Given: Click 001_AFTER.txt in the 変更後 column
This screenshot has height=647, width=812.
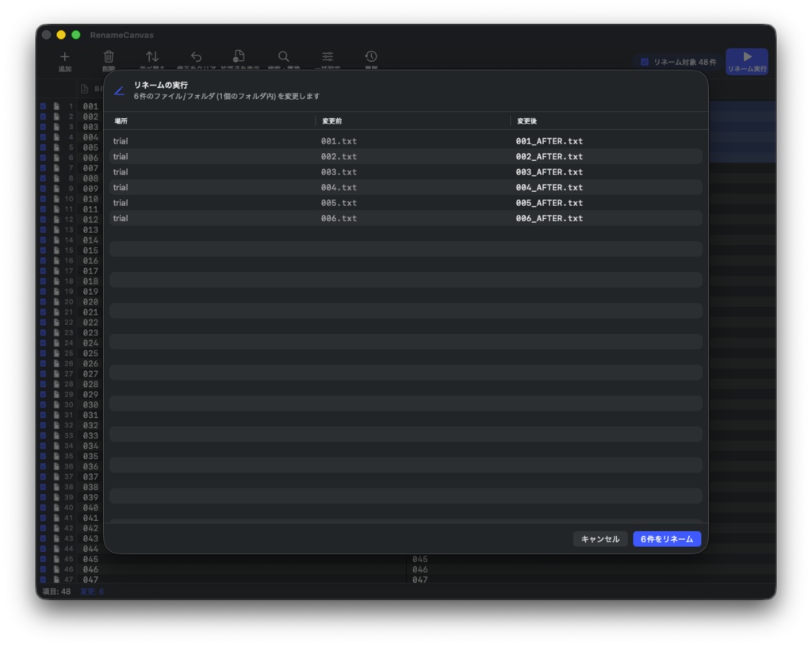Looking at the screenshot, I should click(x=549, y=141).
